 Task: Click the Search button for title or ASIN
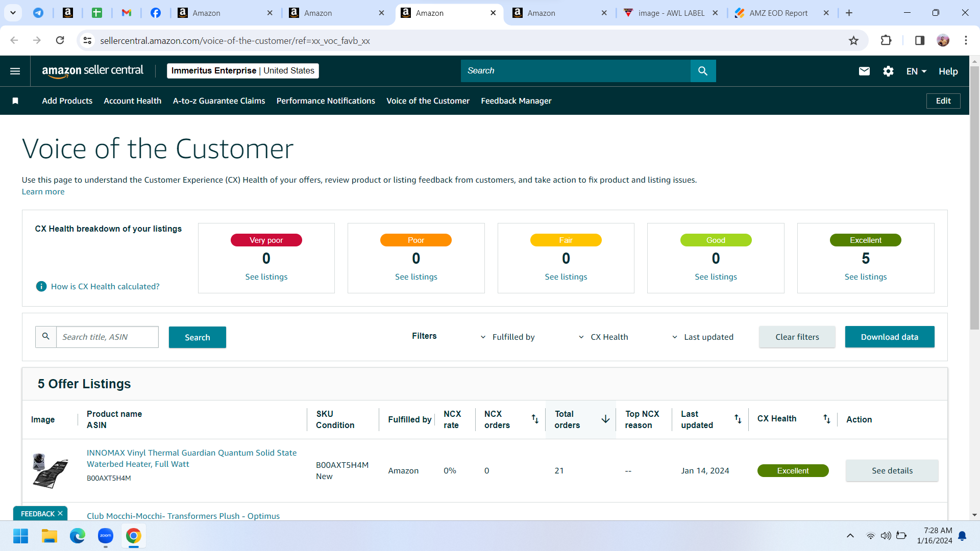pyautogui.click(x=198, y=337)
